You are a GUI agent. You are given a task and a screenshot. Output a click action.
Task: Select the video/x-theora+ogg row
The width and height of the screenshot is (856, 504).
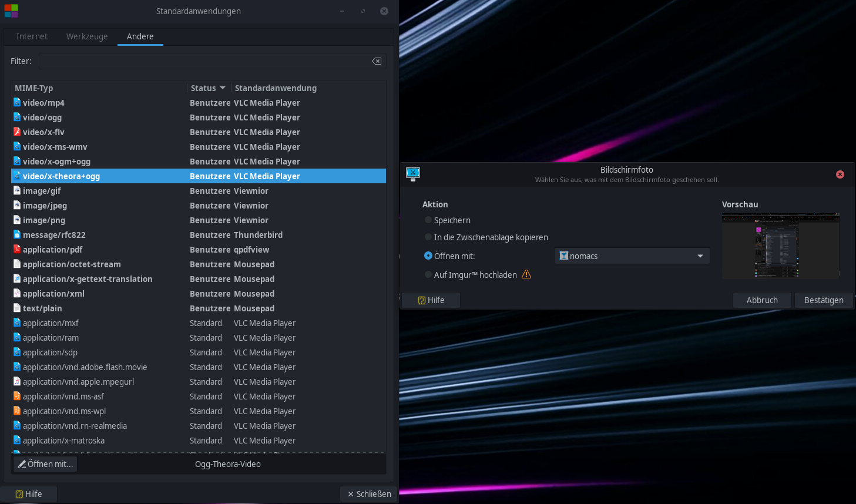click(199, 176)
